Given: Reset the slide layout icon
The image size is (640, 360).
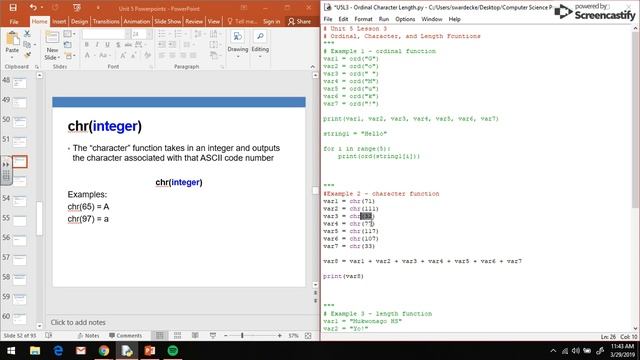Looking at the screenshot, I should coord(68,44).
